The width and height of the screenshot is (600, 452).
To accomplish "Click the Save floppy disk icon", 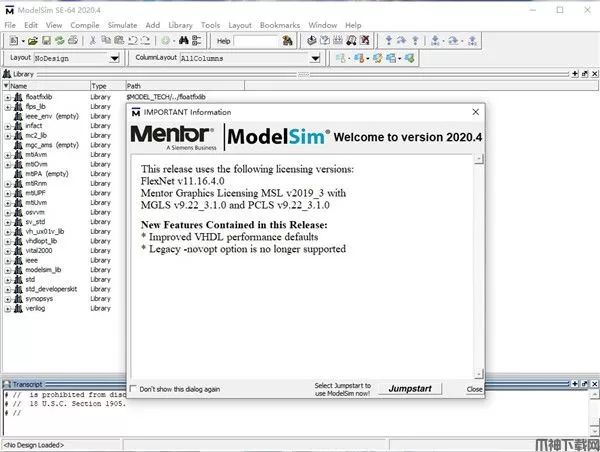I will click(x=46, y=40).
